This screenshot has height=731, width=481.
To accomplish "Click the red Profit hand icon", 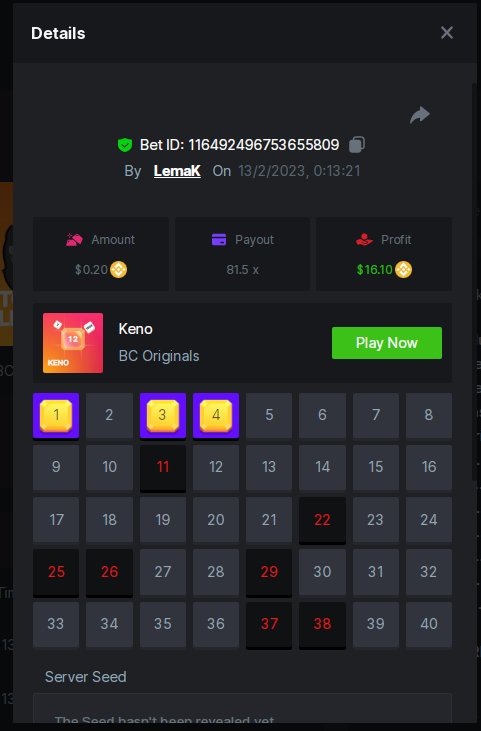I will tap(364, 240).
